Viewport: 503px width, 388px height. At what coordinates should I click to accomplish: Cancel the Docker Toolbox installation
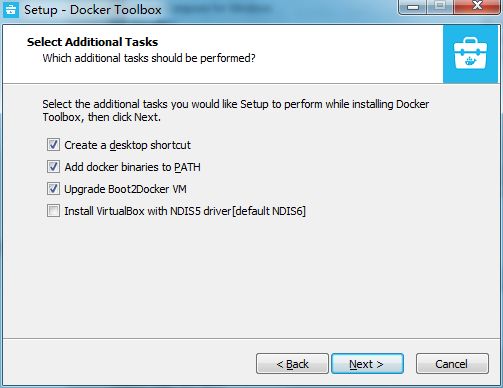coord(452,364)
